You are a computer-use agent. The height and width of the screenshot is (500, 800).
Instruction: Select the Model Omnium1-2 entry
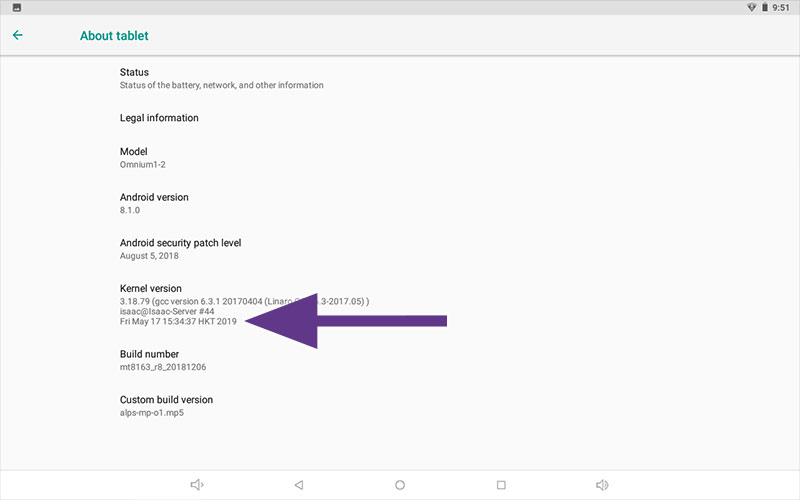pyautogui.click(x=400, y=158)
